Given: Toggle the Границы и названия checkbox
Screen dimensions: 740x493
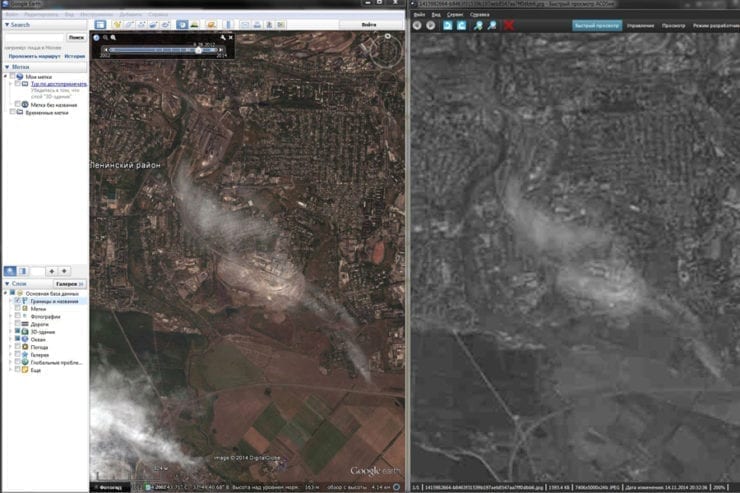Looking at the screenshot, I should 17,301.
